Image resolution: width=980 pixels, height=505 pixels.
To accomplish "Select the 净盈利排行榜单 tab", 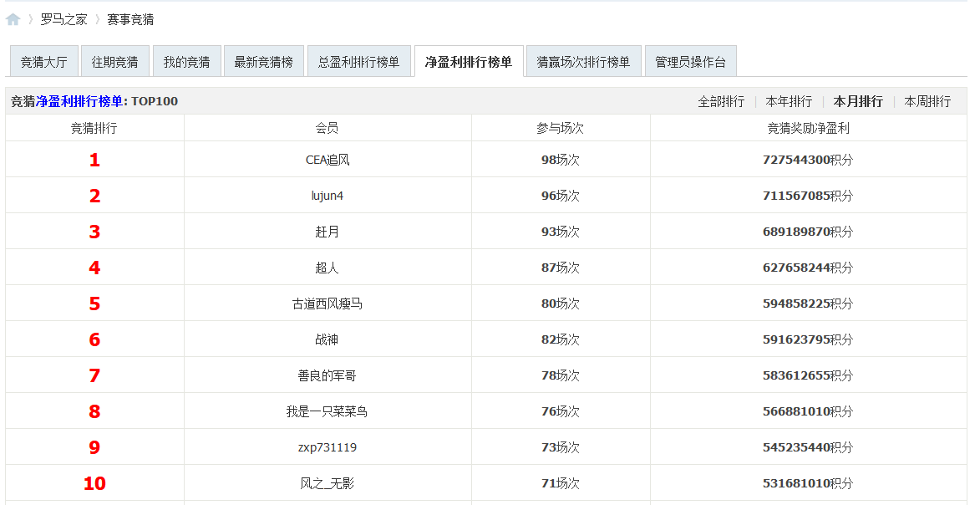I will coord(469,60).
